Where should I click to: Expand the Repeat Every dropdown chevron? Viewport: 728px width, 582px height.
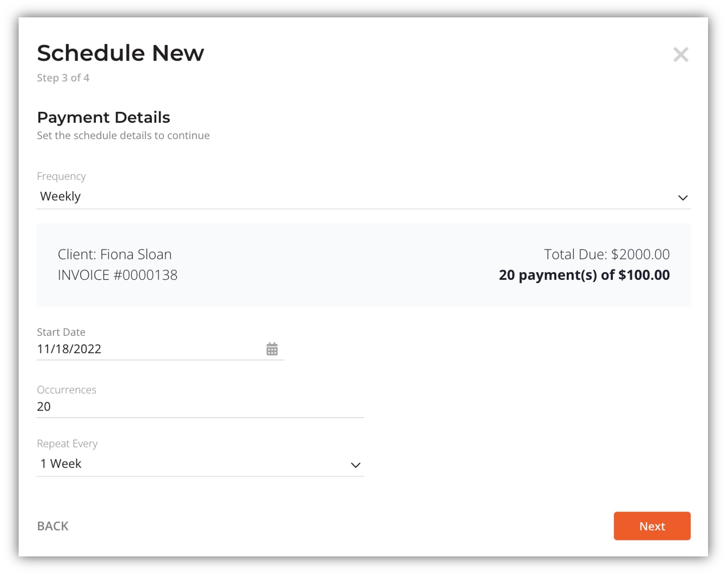pyautogui.click(x=355, y=465)
